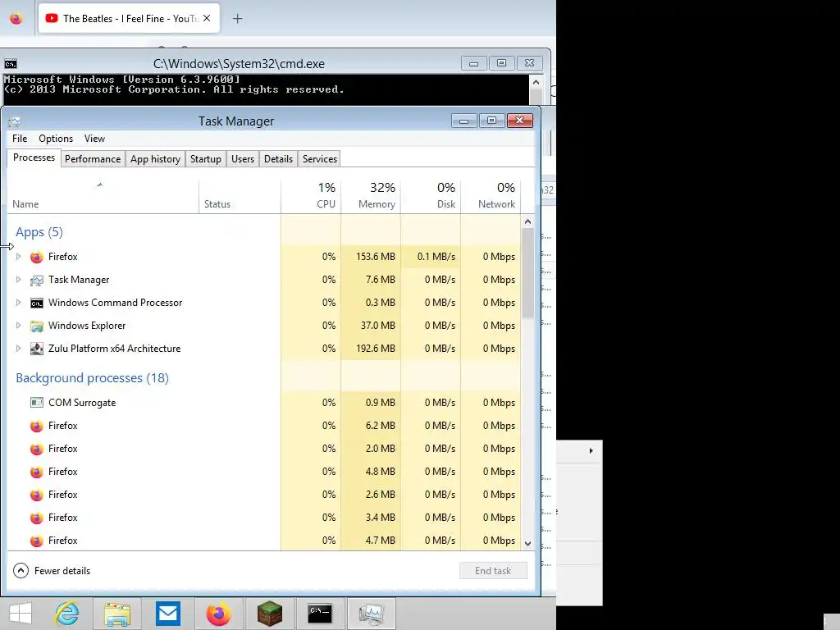Click the process list scrollbar thumb
The width and height of the screenshot is (840, 630).
coord(527,273)
